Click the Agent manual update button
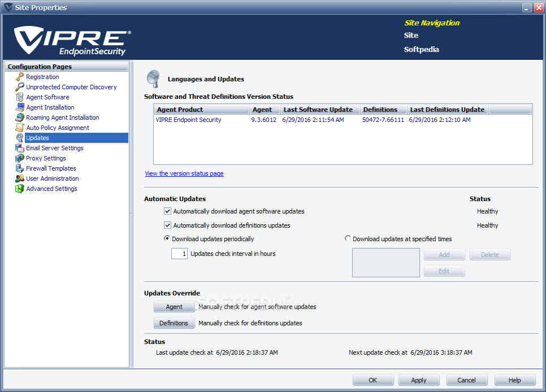 [174, 307]
